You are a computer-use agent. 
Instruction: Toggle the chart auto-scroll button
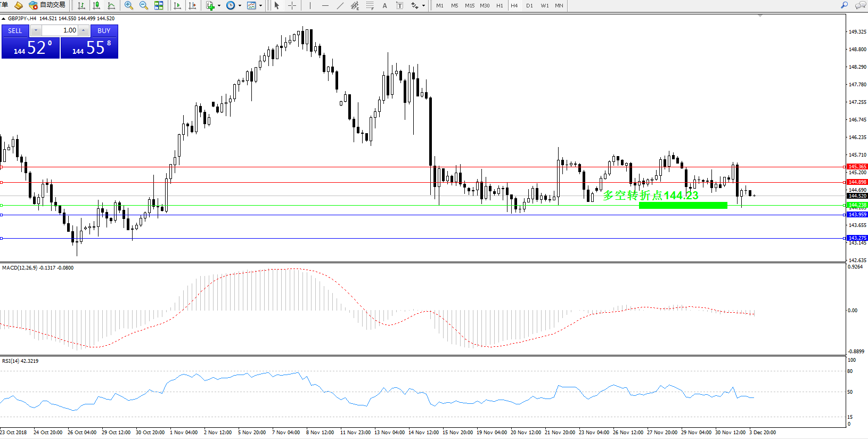pos(177,5)
